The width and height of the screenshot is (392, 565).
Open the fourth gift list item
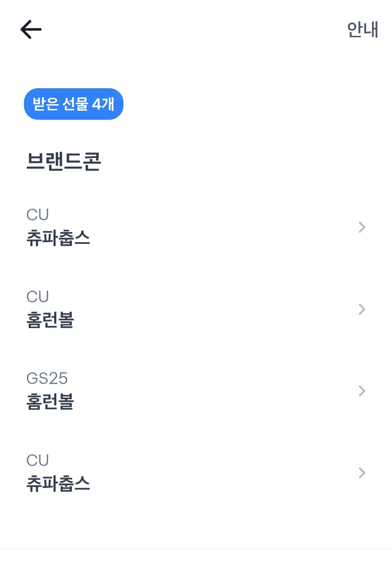coord(196,473)
